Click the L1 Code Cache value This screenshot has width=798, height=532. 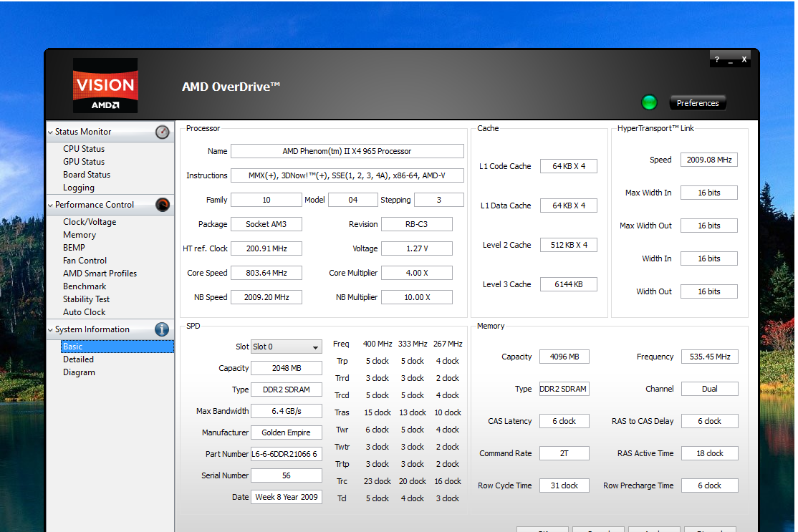569,166
